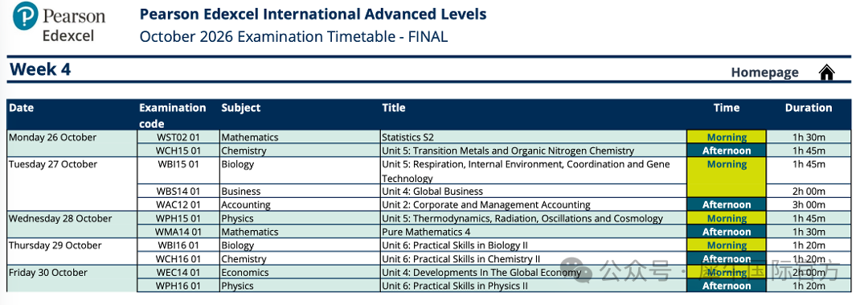Click Unit 6: Practical Skills in Biology II

click(x=533, y=245)
